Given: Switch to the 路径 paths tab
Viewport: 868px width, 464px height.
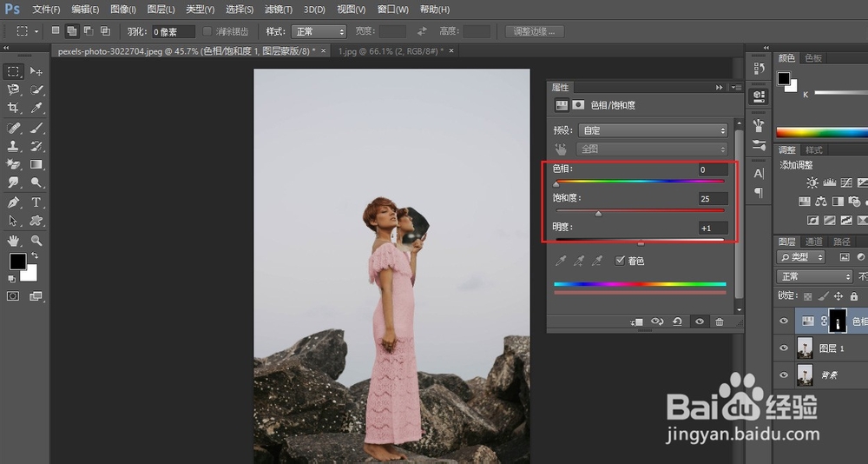Looking at the screenshot, I should pos(842,242).
